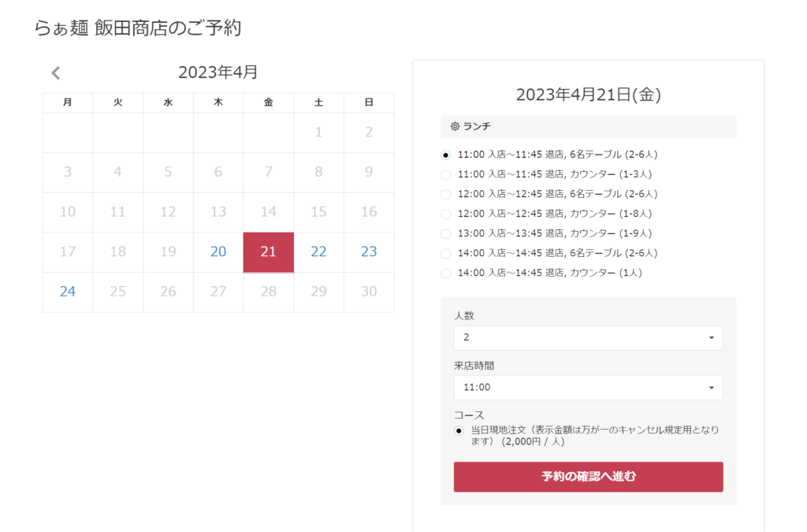Select 13:00 カウンター (1-9人) slot

pyautogui.click(x=446, y=233)
